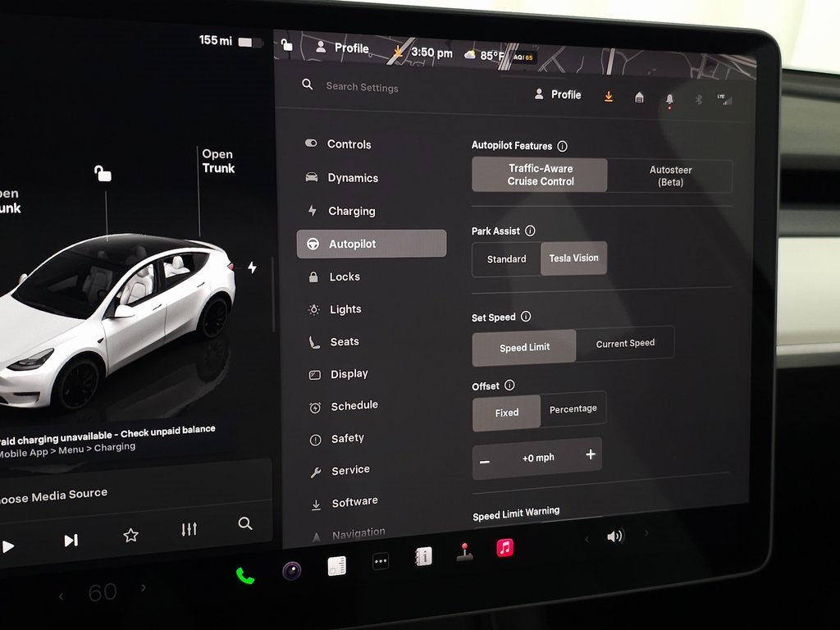Screen dimensions: 840x630
Task: Lower driver temperature with left arrow
Action: click(x=62, y=596)
